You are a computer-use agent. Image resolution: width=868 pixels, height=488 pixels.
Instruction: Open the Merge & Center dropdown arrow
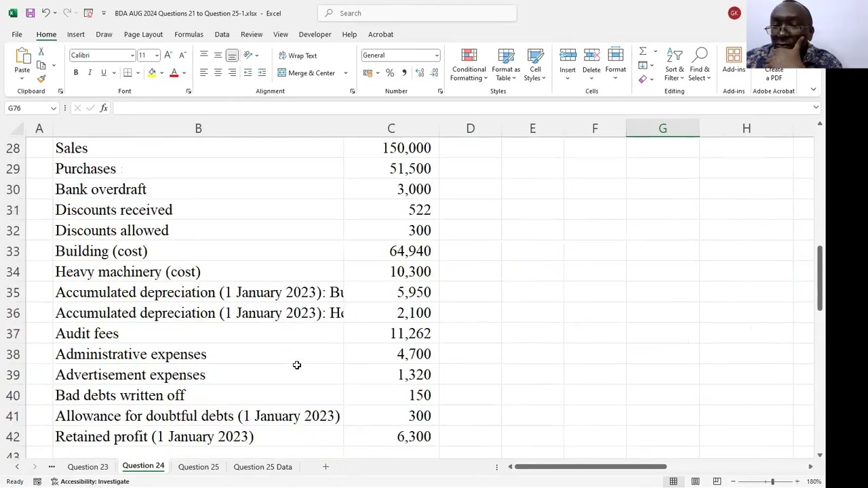345,73
